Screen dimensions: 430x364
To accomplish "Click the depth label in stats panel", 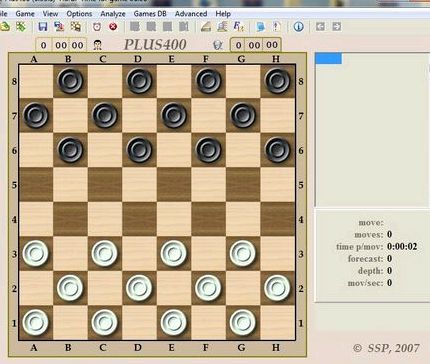I will pyautogui.click(x=370, y=271).
